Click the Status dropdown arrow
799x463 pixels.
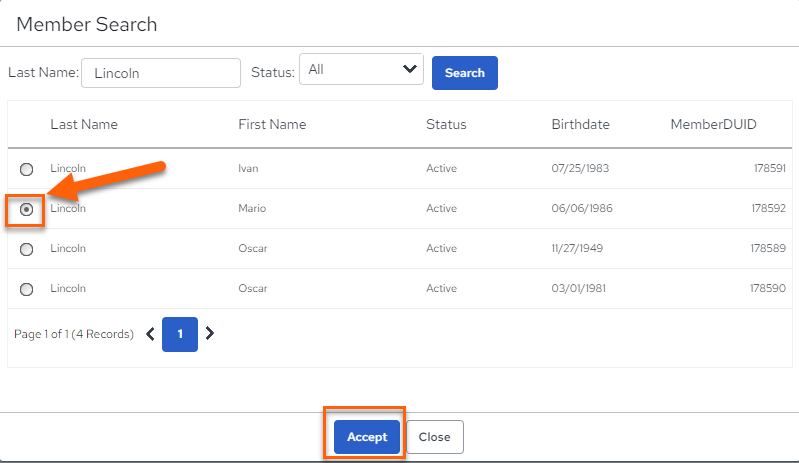pyautogui.click(x=410, y=69)
